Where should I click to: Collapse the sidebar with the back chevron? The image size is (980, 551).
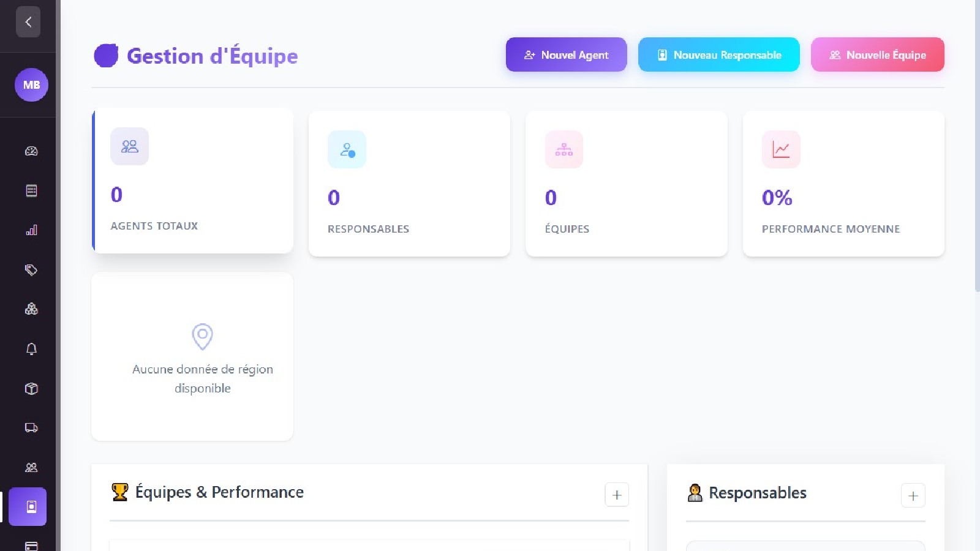[x=28, y=22]
